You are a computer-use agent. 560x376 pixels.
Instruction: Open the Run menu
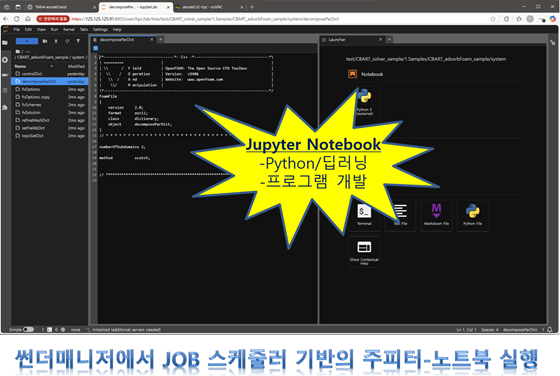click(x=54, y=29)
